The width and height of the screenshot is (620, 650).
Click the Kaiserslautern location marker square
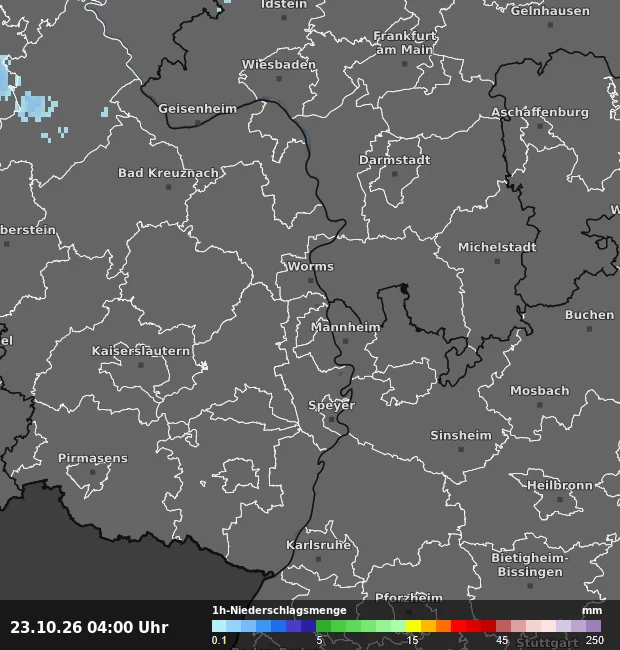pos(141,365)
